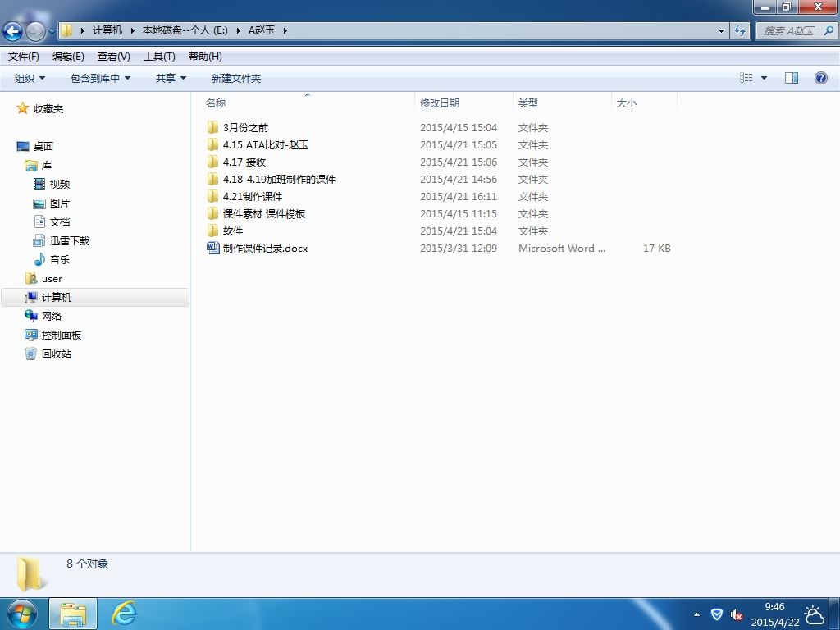
Task: Click the A赵玉 breadcrumb segment
Action: (x=262, y=30)
